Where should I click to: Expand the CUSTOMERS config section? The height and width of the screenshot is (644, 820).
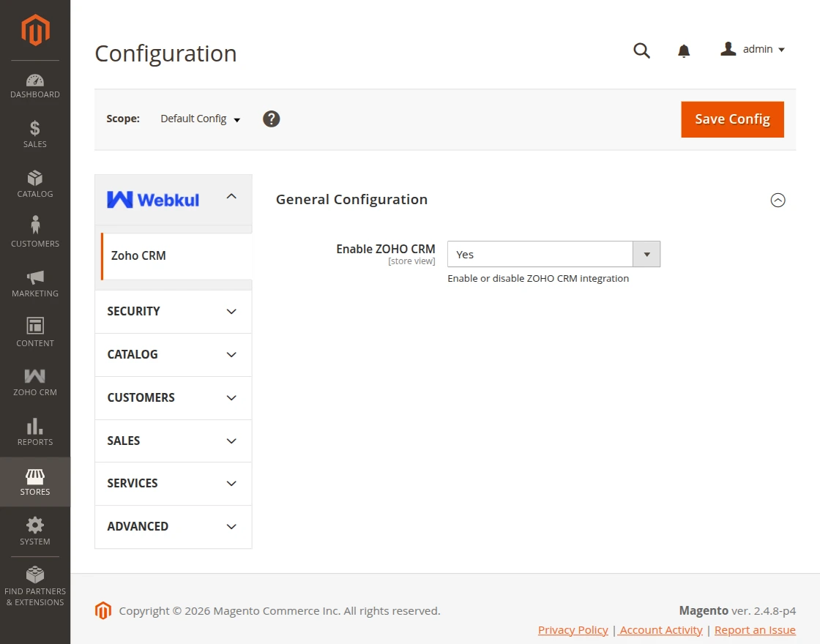point(173,398)
